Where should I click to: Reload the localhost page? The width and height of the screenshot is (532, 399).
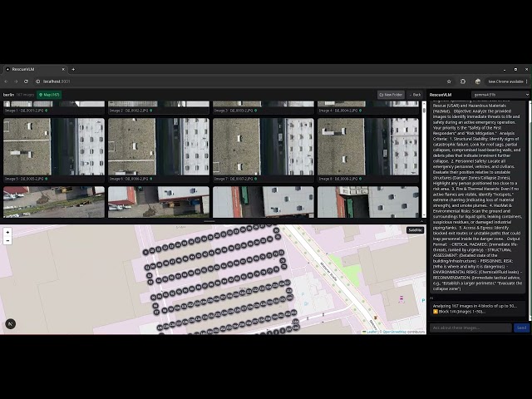[26, 81]
